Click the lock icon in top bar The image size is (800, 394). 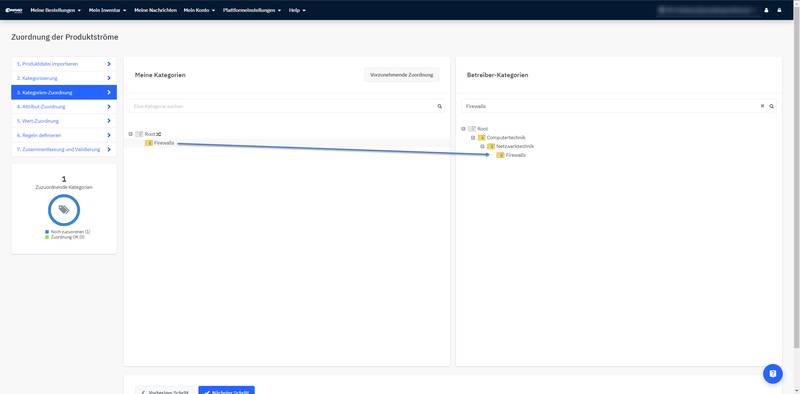tap(779, 10)
